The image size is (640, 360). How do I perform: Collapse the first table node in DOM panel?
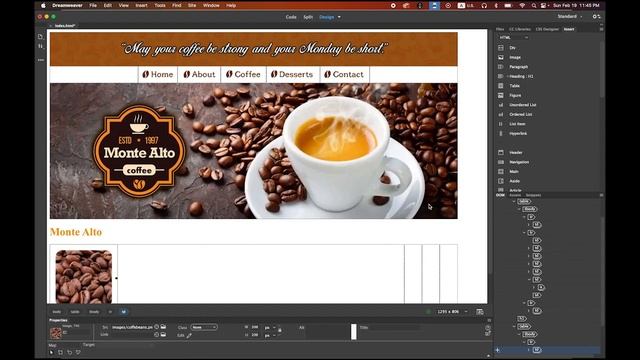click(514, 201)
